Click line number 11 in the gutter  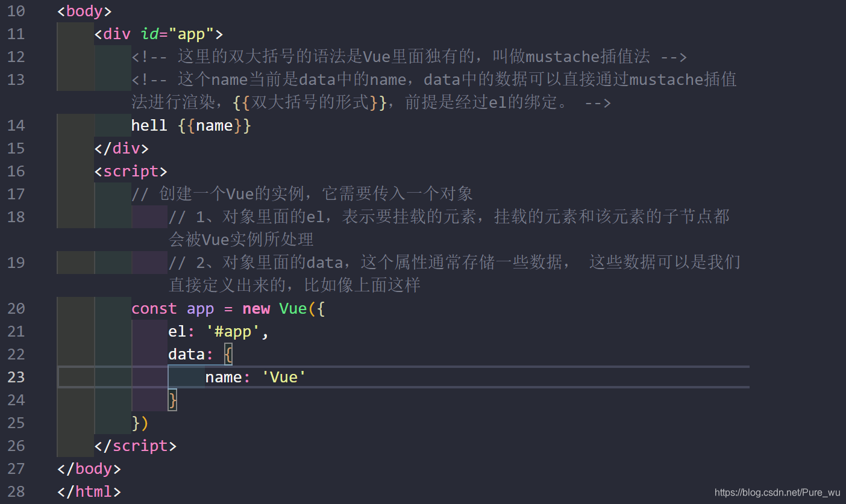pos(16,34)
